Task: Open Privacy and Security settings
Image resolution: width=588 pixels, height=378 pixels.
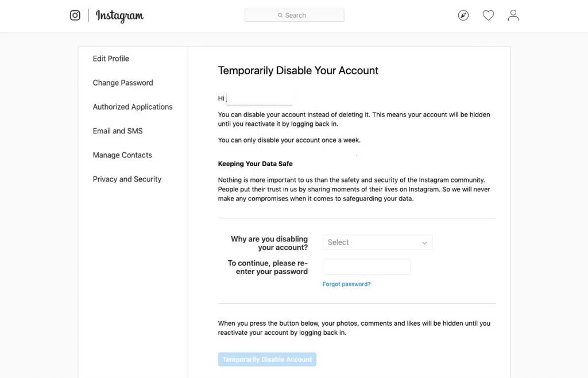Action: (x=127, y=179)
